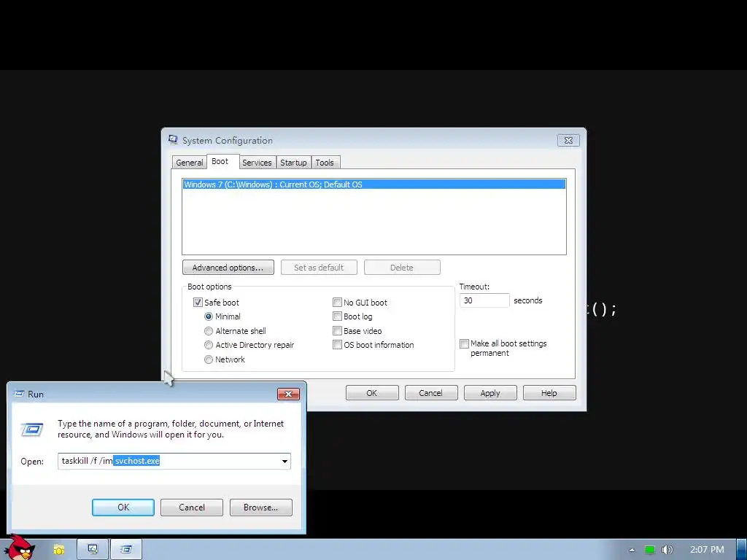Click the System Configuration title bar icon
The width and height of the screenshot is (747, 560).
pyautogui.click(x=173, y=139)
